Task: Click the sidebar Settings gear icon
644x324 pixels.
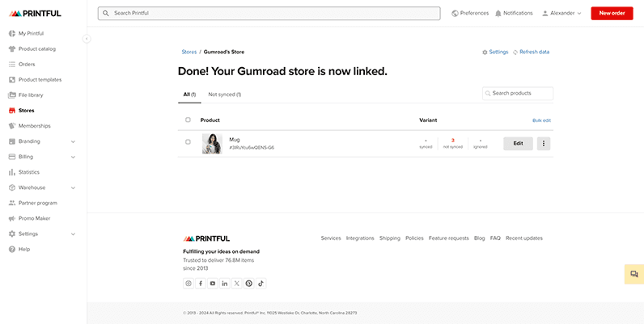Action: point(12,234)
